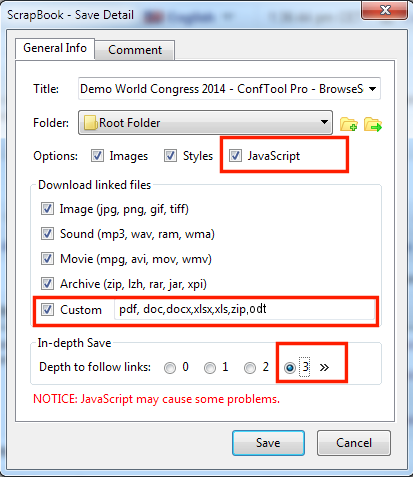Image resolution: width=413 pixels, height=477 pixels.
Task: Toggle the Styles checkbox
Action: 170,156
